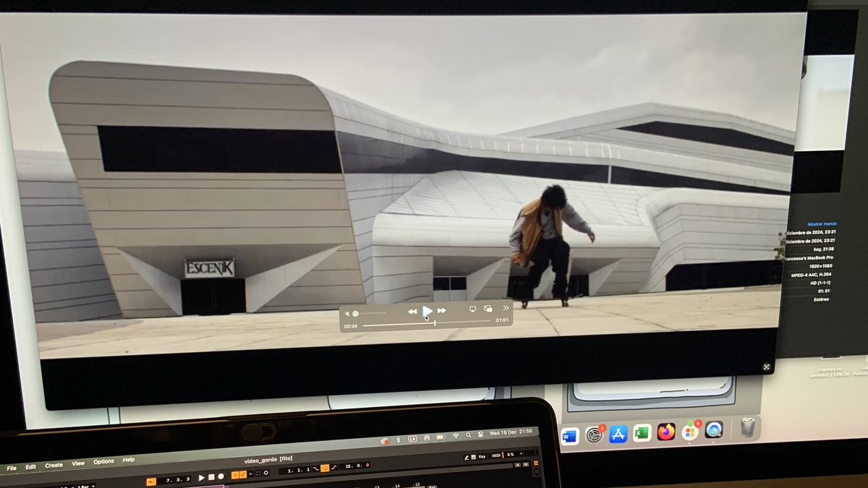Click the ESCENIK sign in the video
Viewport: 868px width, 488px height.
pyautogui.click(x=208, y=269)
